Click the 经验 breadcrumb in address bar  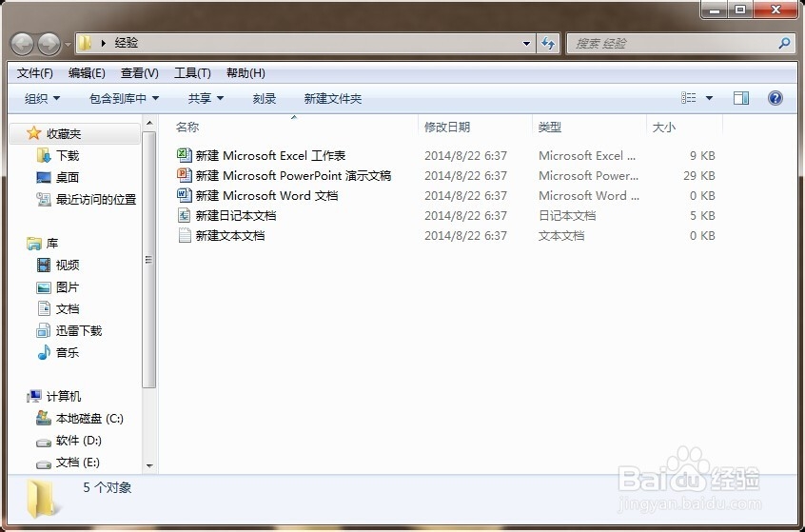pyautogui.click(x=127, y=43)
